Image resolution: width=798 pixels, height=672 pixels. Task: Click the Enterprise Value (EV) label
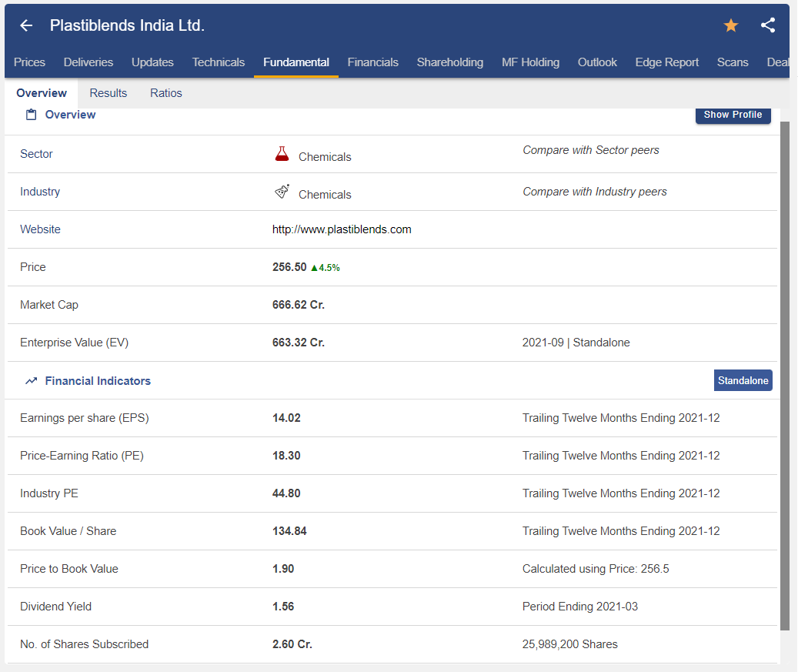click(x=75, y=343)
